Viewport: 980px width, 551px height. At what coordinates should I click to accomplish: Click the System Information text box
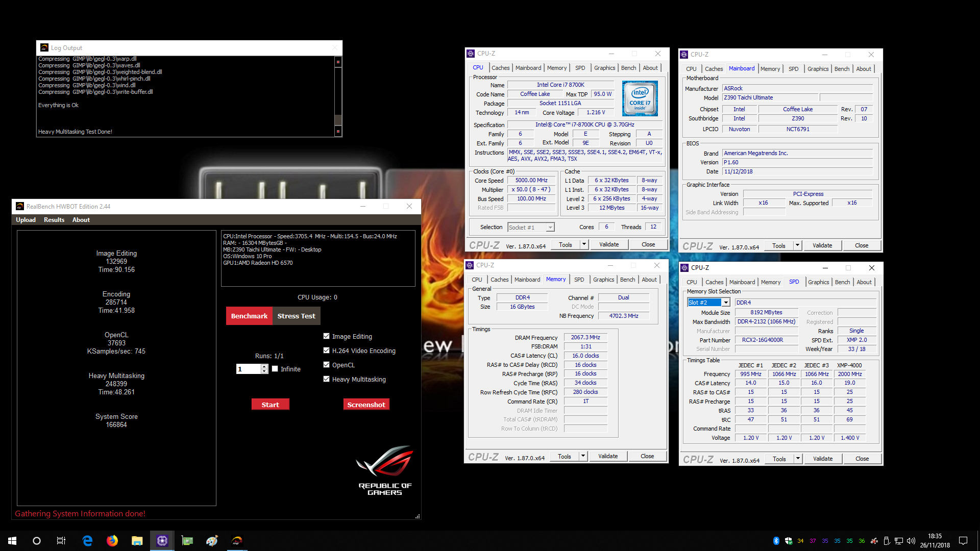(318, 258)
